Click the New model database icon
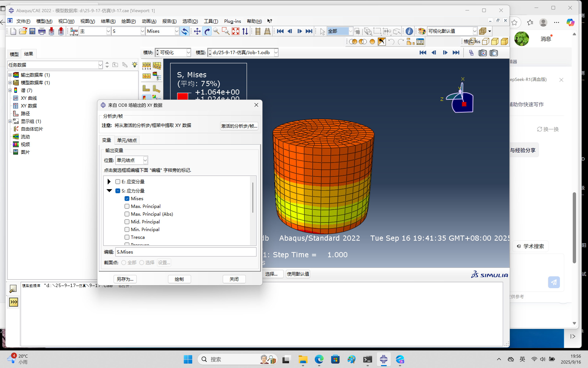The image size is (588, 368). click(13, 31)
